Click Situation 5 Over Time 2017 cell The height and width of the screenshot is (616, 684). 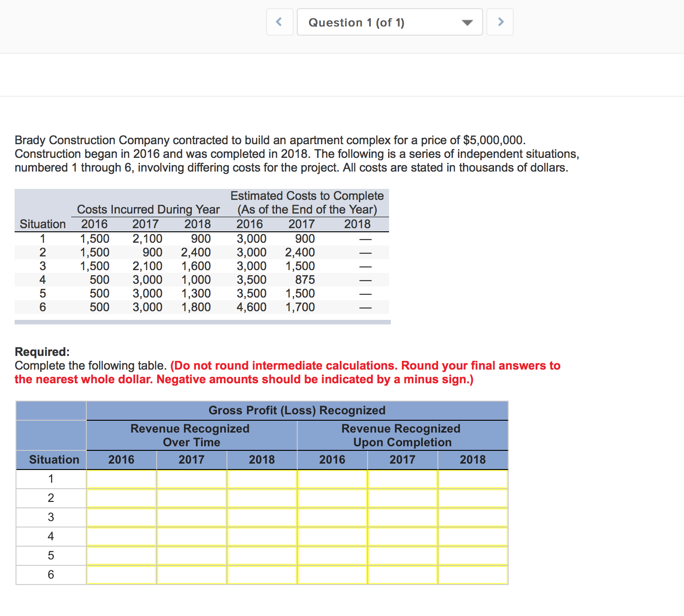(192, 556)
